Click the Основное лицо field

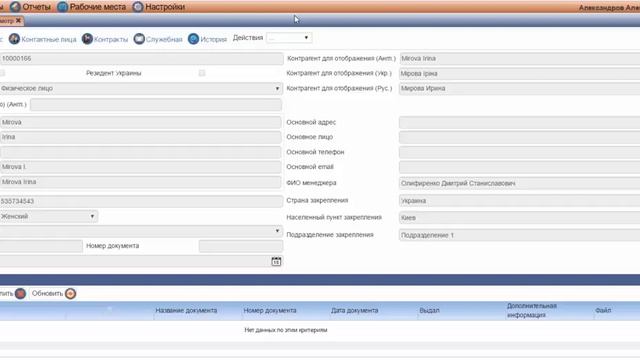click(x=520, y=137)
